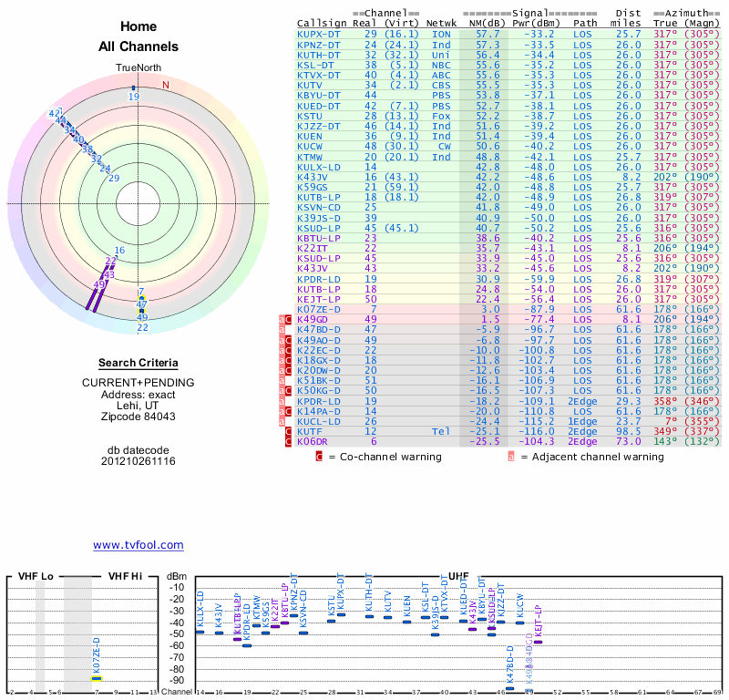
Task: Click the 'TrueNorth' label
Action: click(x=139, y=68)
